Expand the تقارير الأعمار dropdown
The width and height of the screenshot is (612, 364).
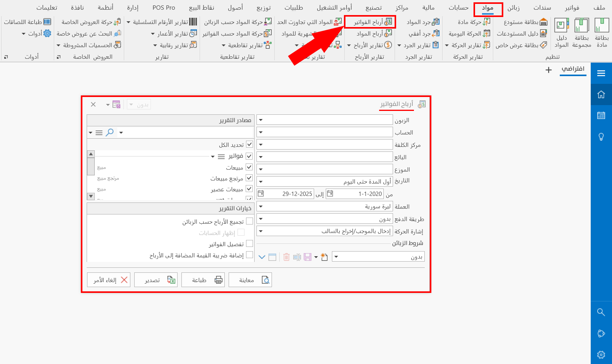click(153, 34)
